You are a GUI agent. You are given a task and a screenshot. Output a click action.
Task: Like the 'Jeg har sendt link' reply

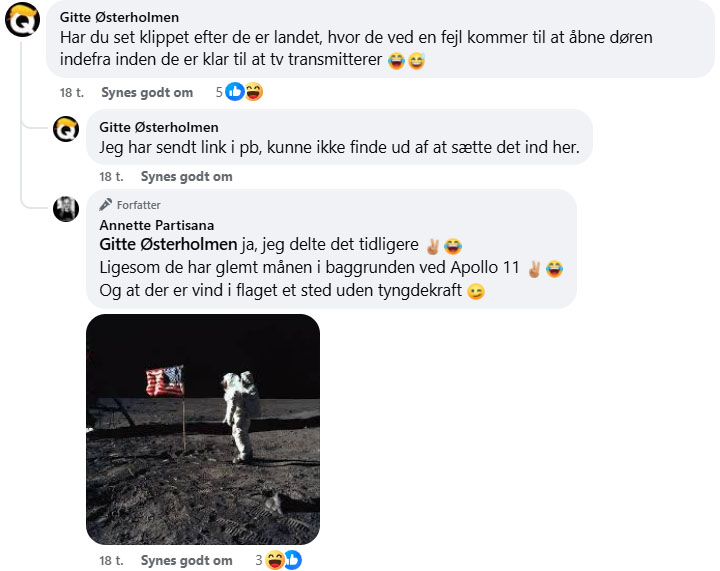186,176
